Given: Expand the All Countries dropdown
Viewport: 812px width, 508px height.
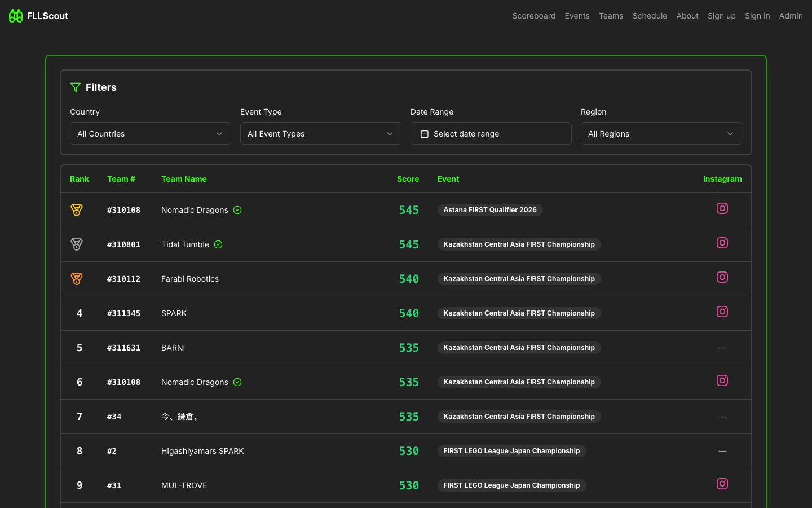Looking at the screenshot, I should point(150,134).
